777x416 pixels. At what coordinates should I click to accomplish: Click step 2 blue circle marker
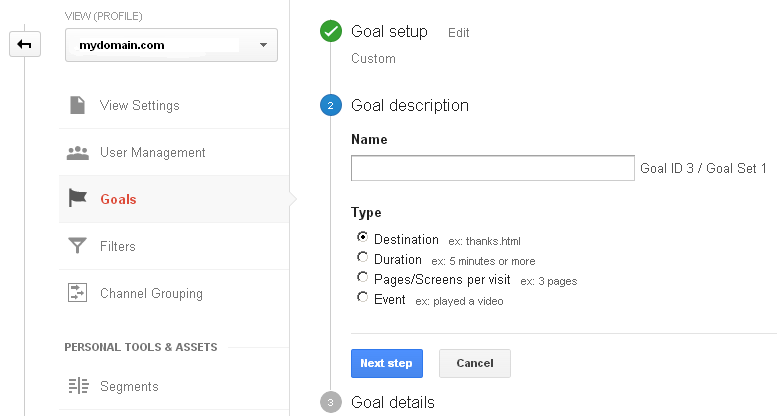tap(331, 105)
